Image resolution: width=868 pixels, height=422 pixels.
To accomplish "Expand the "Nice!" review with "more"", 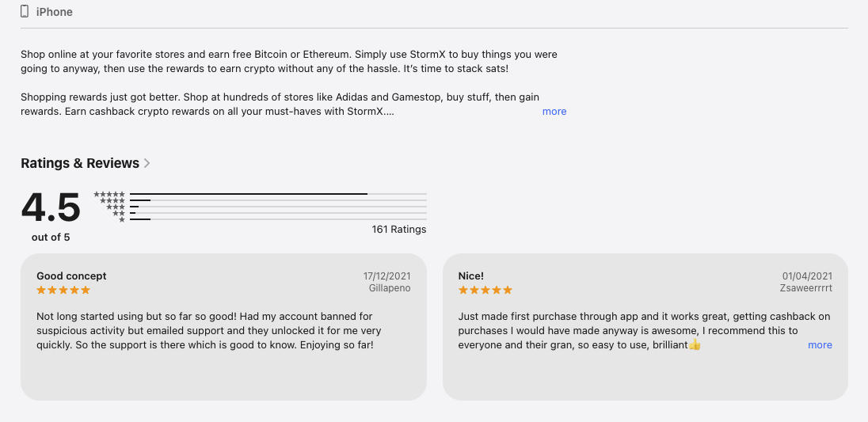I will click(x=820, y=345).
